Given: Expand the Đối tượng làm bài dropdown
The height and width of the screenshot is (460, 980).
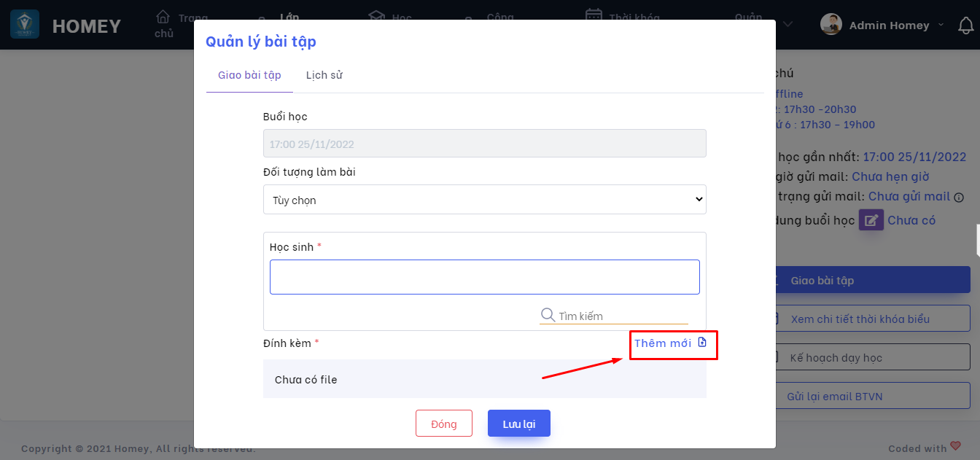Looking at the screenshot, I should tap(484, 200).
